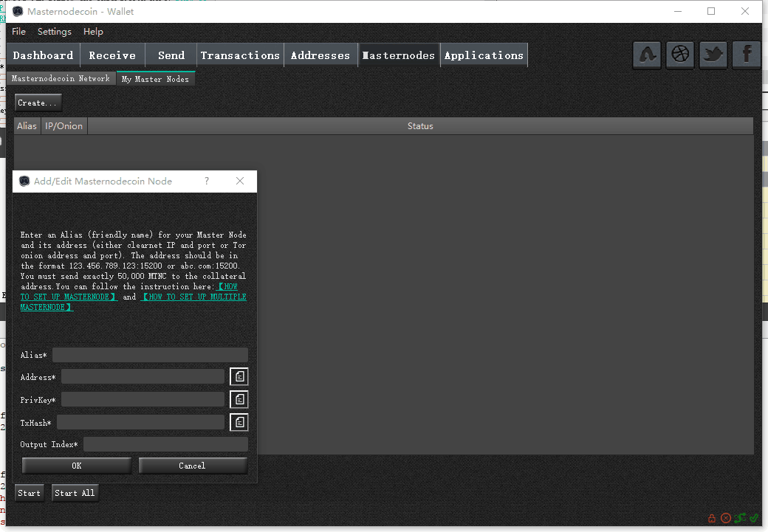Click the Start All button

pos(75,493)
